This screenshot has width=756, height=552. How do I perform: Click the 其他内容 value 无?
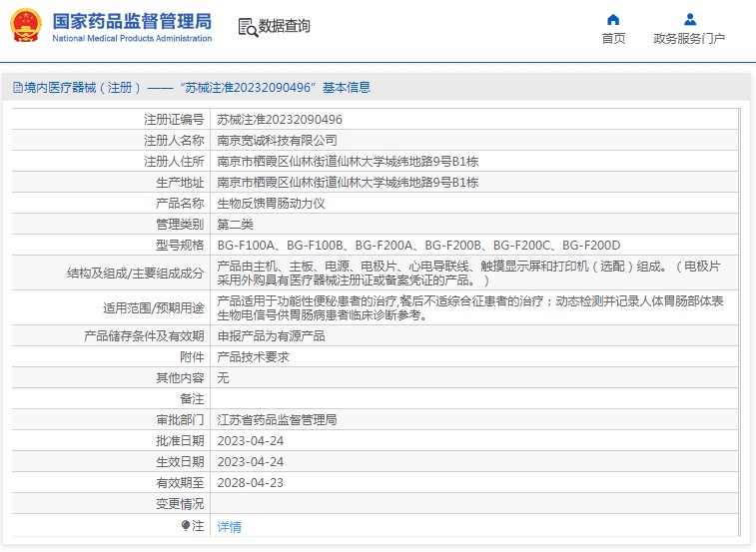pos(223,378)
